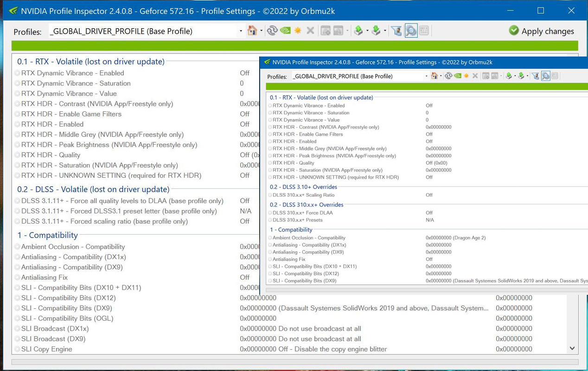Select 'DLSS 310.x.x+ Scaling Ratio' in small window
The image size is (588, 371).
pos(304,195)
